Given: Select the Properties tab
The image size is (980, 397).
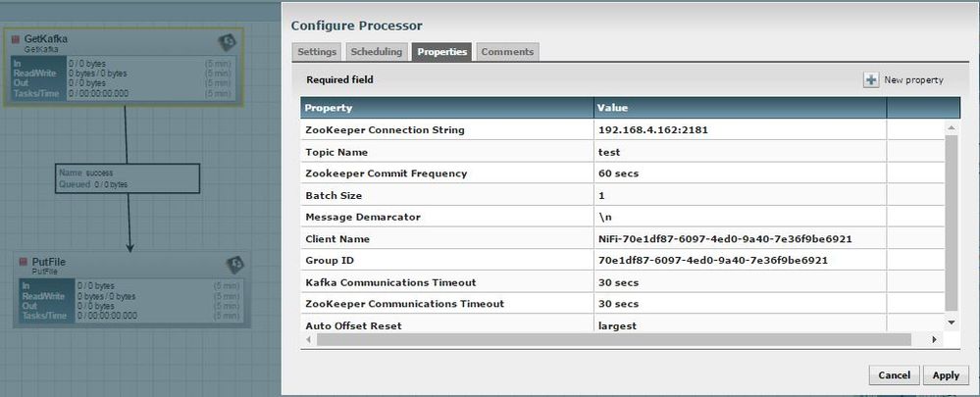Looking at the screenshot, I should click(441, 52).
